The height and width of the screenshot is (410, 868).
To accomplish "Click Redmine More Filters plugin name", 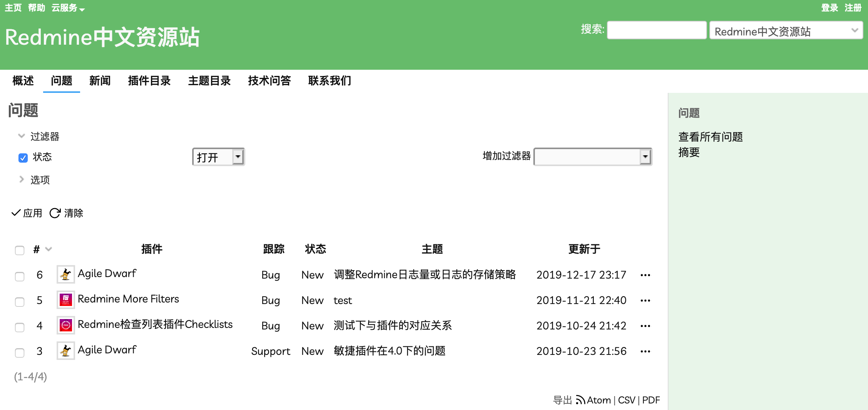I will coord(128,299).
